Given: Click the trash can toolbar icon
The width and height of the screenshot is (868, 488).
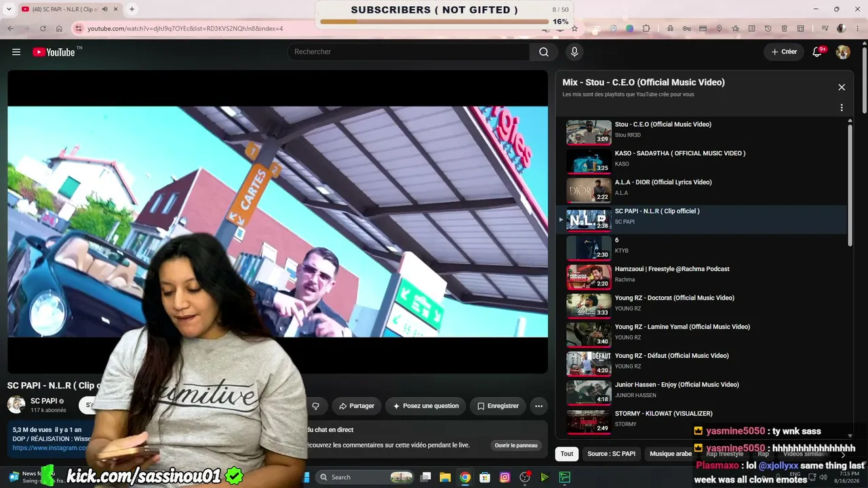Looking at the screenshot, I should (784, 28).
